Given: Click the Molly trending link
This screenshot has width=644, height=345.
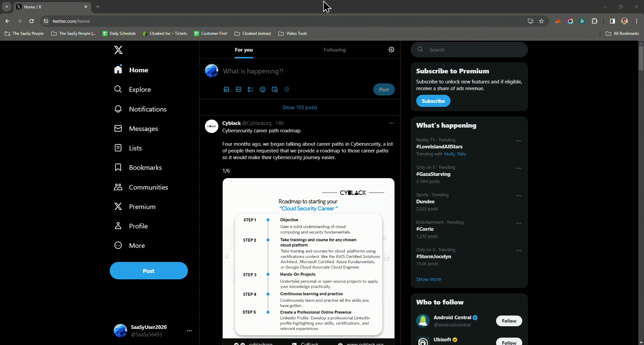Looking at the screenshot, I should click(x=449, y=154).
